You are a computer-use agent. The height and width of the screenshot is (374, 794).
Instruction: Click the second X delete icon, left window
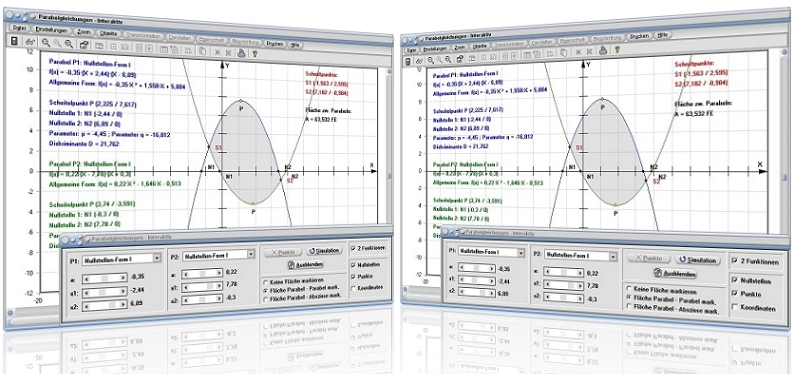pyautogui.click(x=228, y=52)
